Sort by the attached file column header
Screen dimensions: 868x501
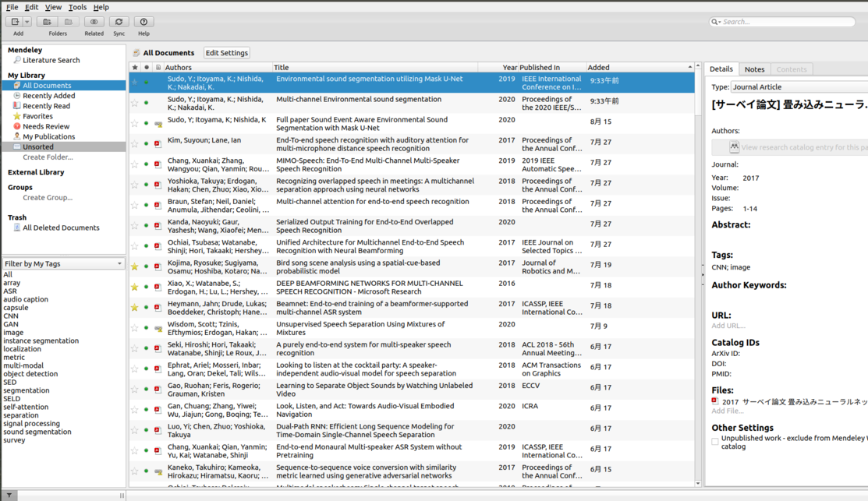[158, 68]
